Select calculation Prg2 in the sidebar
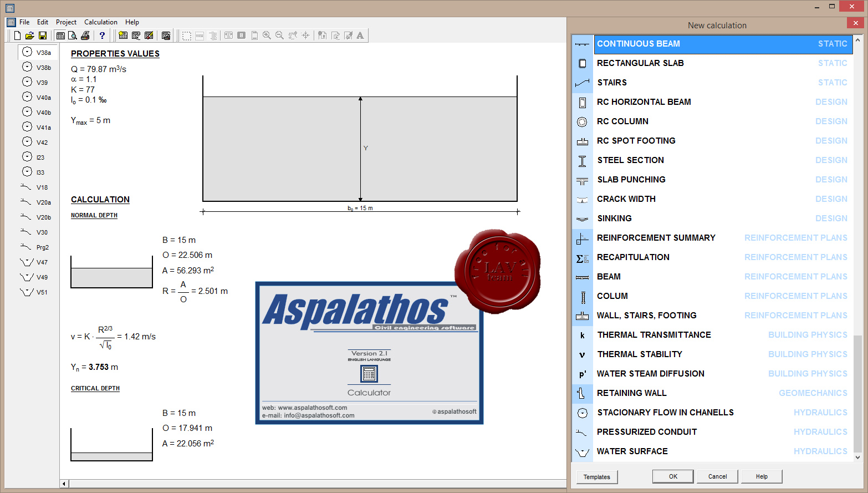 coord(37,247)
